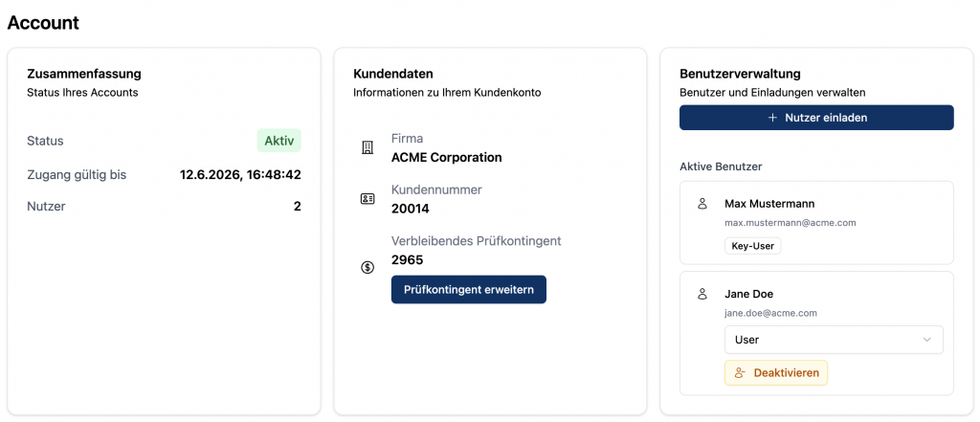Deactivate Jane Doe with Deaktivieren button
This screenshot has width=980, height=422.
pyautogui.click(x=776, y=373)
